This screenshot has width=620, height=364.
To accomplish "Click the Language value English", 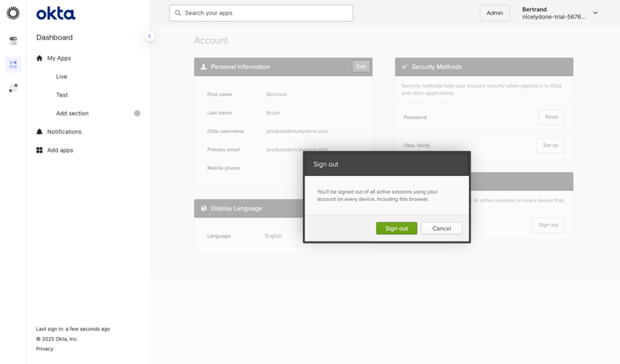I will (x=274, y=236).
